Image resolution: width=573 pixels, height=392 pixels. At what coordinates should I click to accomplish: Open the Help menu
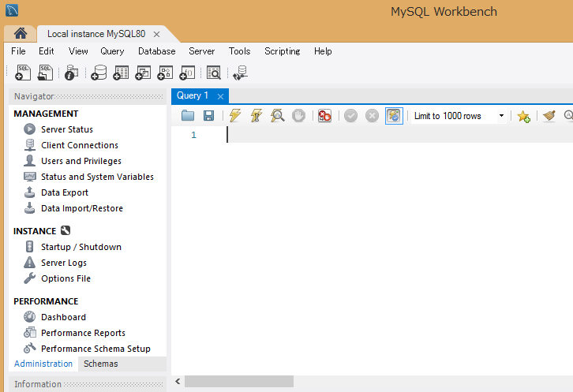323,51
